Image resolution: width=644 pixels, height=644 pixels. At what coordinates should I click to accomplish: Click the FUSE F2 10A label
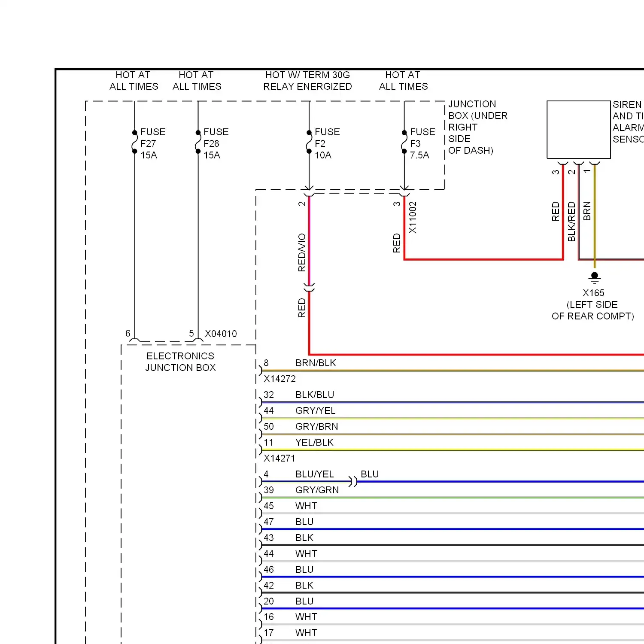[x=327, y=143]
